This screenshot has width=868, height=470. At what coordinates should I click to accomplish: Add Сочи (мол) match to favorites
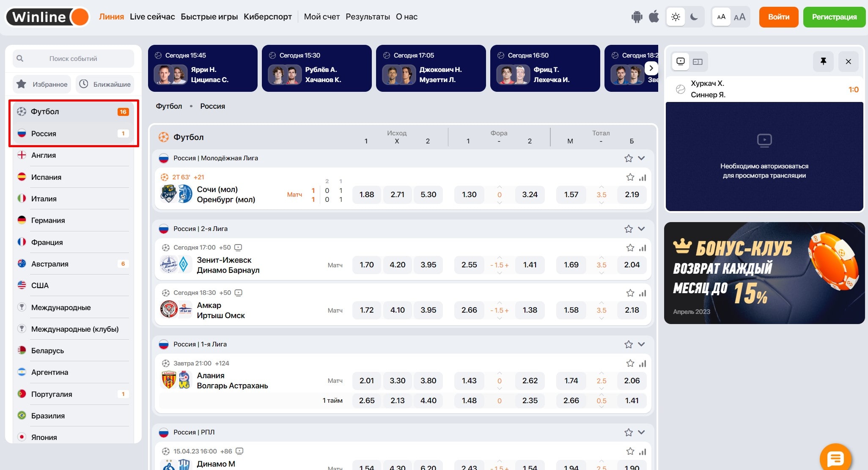(630, 177)
